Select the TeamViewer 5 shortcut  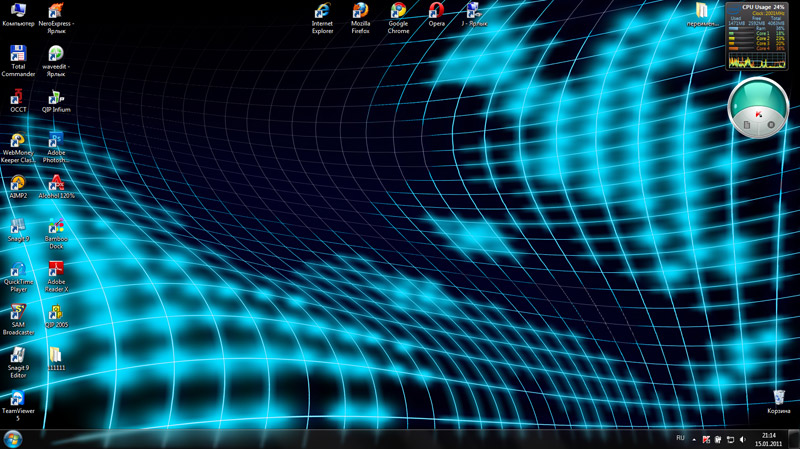pyautogui.click(x=17, y=399)
